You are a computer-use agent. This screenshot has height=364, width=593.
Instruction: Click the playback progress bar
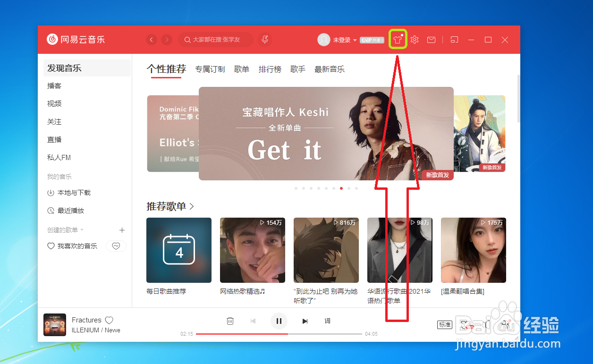click(279, 334)
